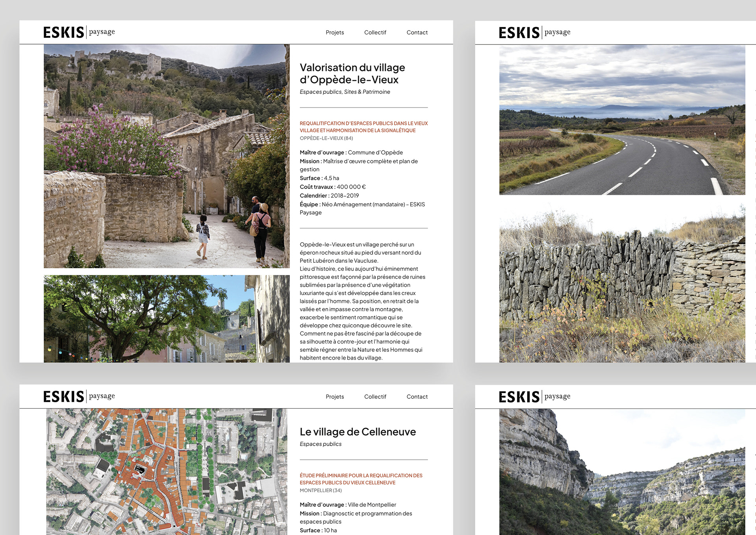Screen dimensions: 756x535
Task: Click the ESKIS logo on the bottom-left mockup
Action: [79, 396]
